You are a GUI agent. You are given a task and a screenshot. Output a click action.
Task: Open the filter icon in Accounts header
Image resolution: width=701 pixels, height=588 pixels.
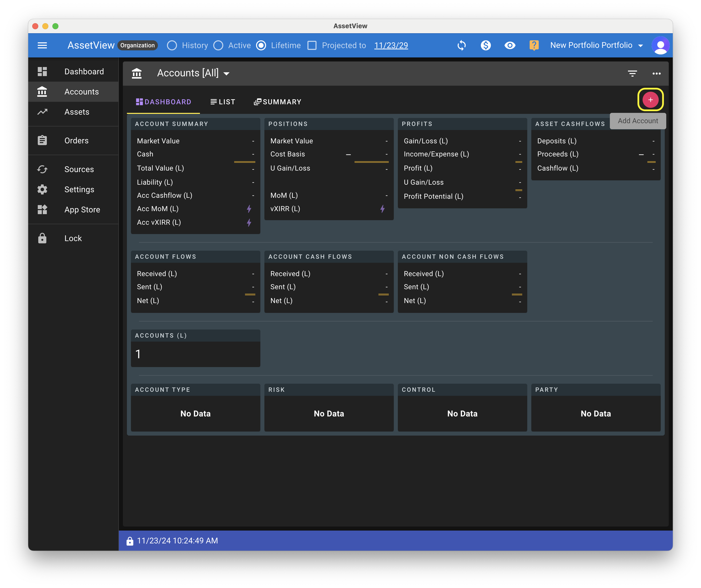click(x=632, y=74)
